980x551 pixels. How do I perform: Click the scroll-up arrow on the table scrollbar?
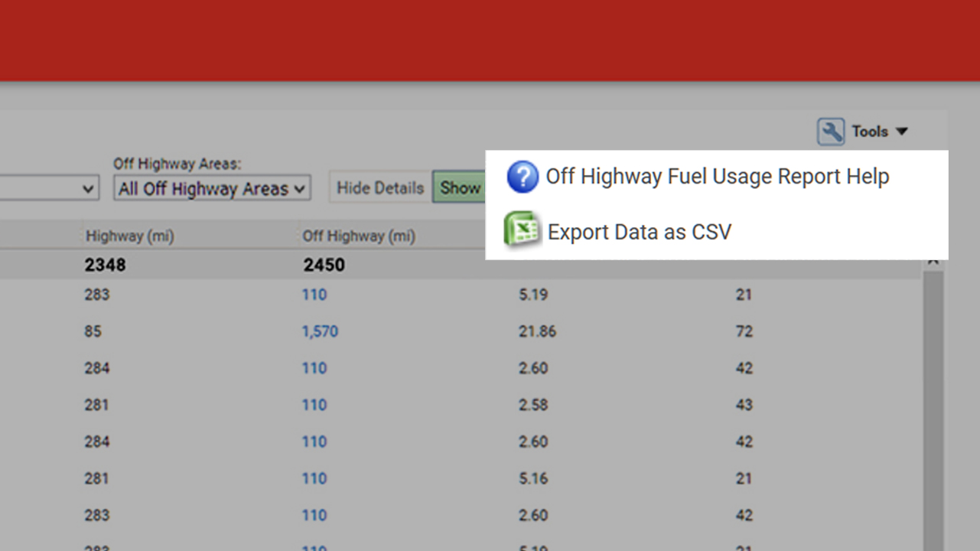[933, 262]
